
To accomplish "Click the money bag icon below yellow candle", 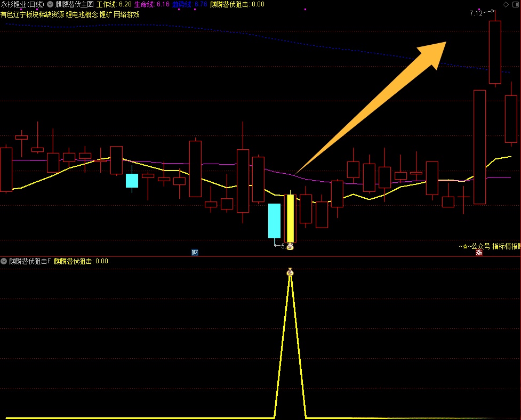I will (290, 246).
